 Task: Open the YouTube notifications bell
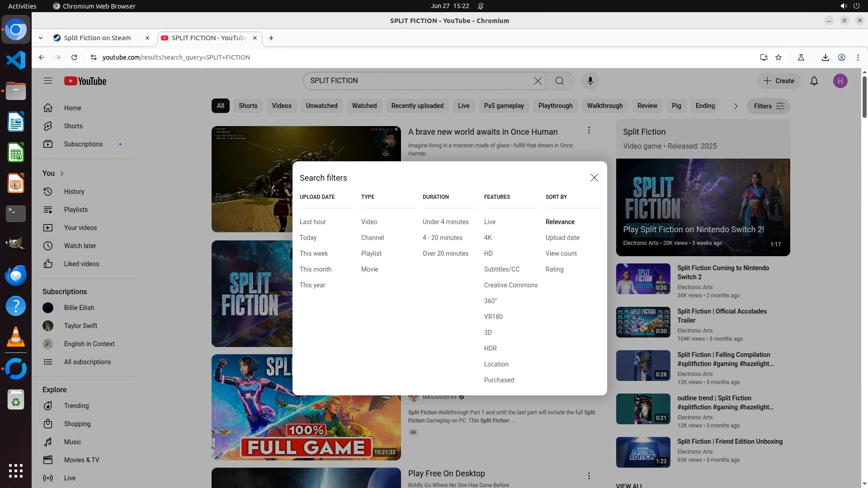[814, 81]
